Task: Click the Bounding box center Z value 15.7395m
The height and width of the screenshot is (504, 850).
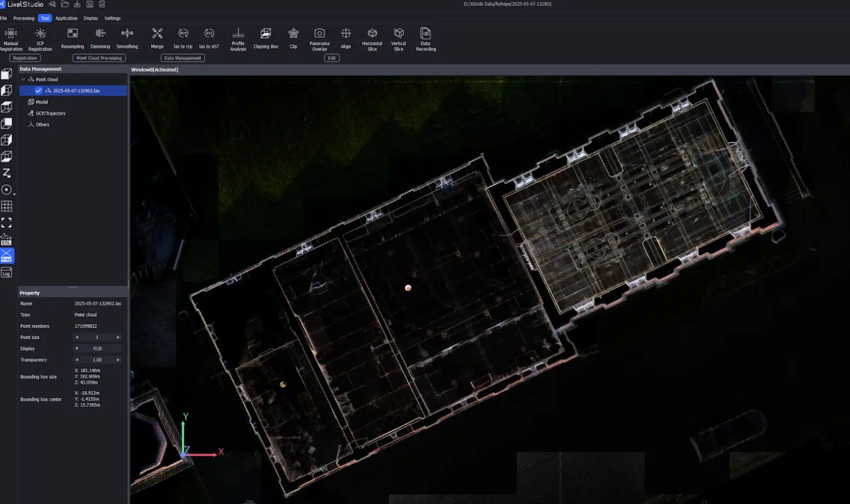Action: (87, 405)
